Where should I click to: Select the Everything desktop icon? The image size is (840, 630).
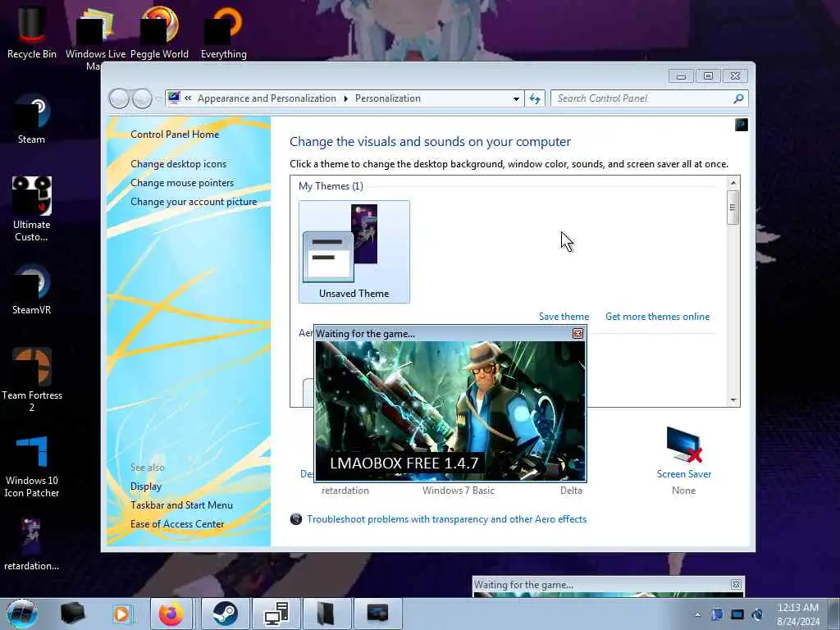pos(224,32)
